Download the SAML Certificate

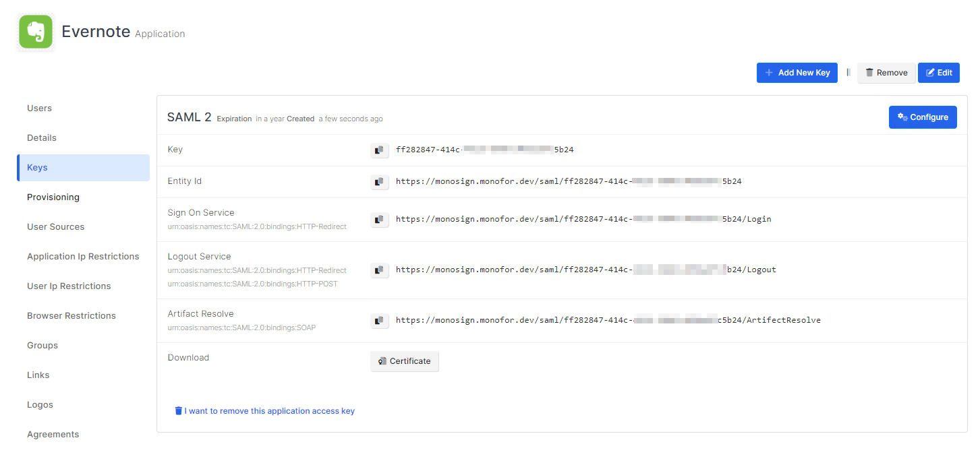click(x=405, y=361)
